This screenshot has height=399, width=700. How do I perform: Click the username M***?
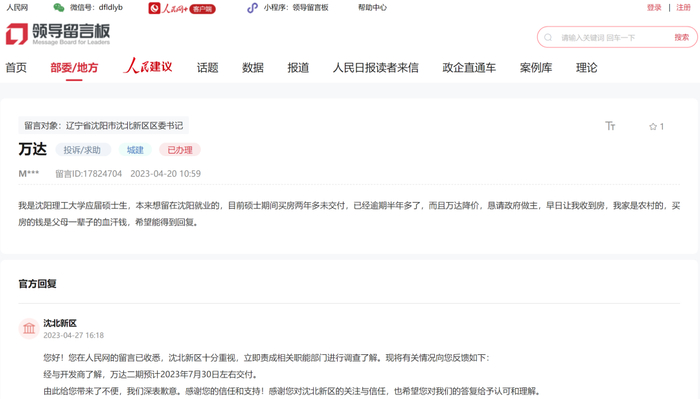[29, 174]
